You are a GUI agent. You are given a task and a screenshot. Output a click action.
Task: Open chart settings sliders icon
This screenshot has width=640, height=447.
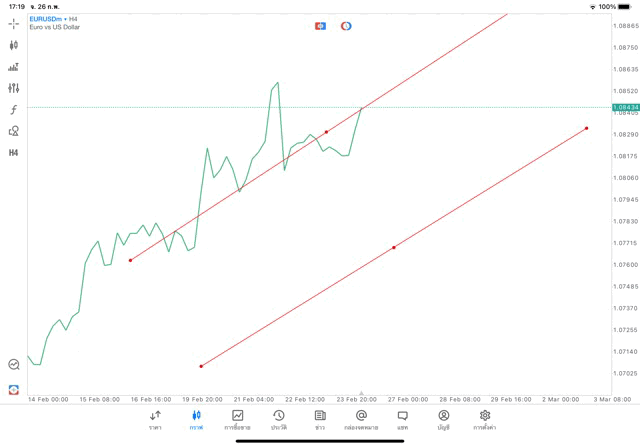tap(13, 88)
